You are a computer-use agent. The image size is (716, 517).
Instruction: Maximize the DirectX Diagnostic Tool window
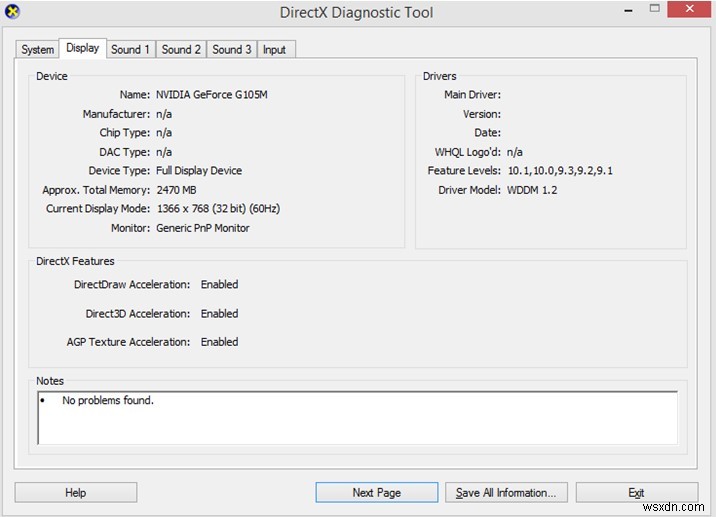pos(655,9)
